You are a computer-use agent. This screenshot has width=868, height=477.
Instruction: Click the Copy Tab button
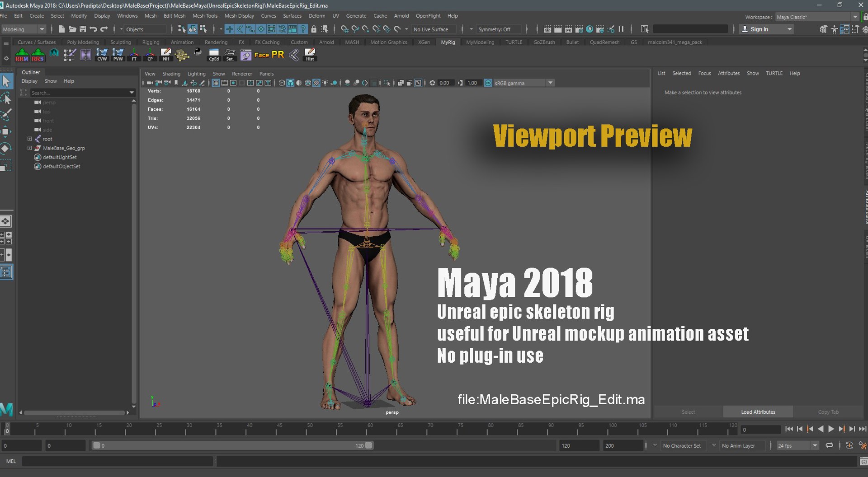[828, 412]
